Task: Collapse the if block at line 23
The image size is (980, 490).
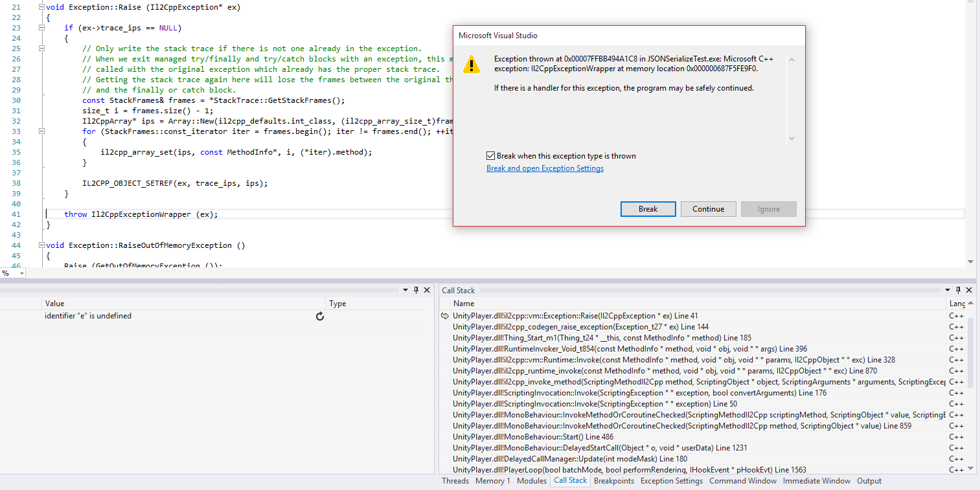Action: pyautogui.click(x=41, y=28)
